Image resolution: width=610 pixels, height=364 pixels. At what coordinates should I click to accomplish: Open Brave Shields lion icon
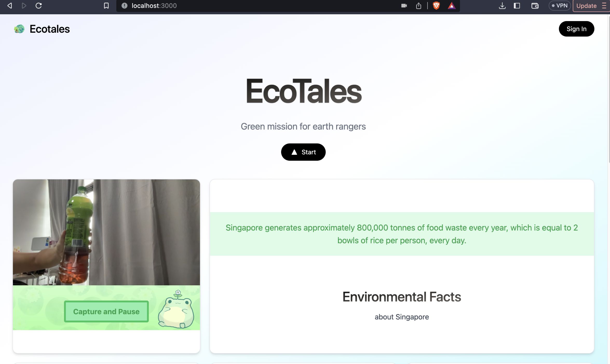coord(436,6)
